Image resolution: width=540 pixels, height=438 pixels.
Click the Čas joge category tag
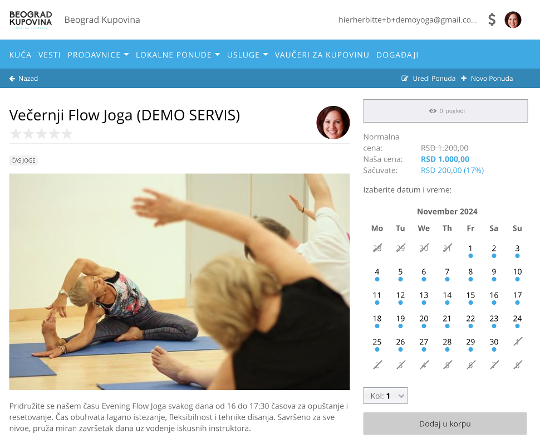click(23, 160)
